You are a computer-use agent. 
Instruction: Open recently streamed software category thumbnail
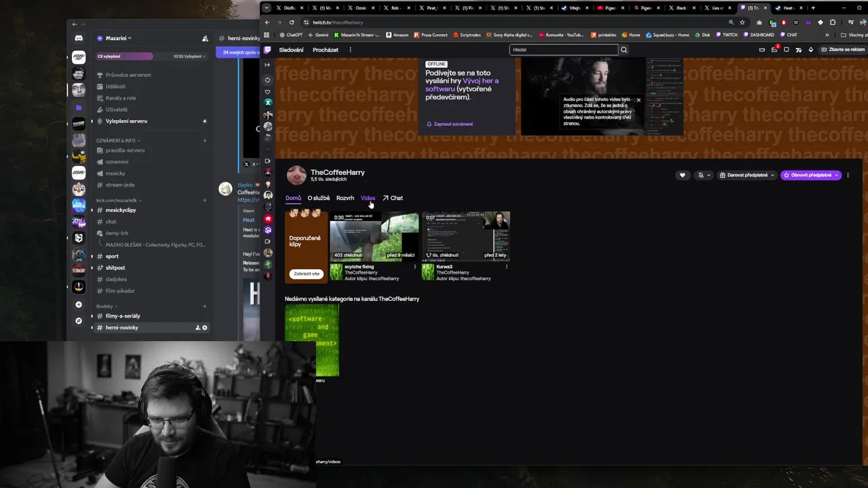pyautogui.click(x=312, y=340)
